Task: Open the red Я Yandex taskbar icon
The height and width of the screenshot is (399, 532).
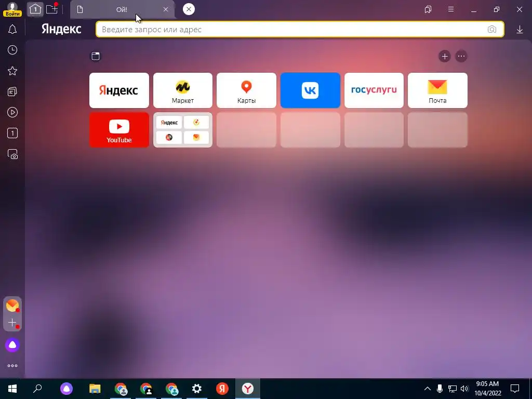Action: point(222,389)
